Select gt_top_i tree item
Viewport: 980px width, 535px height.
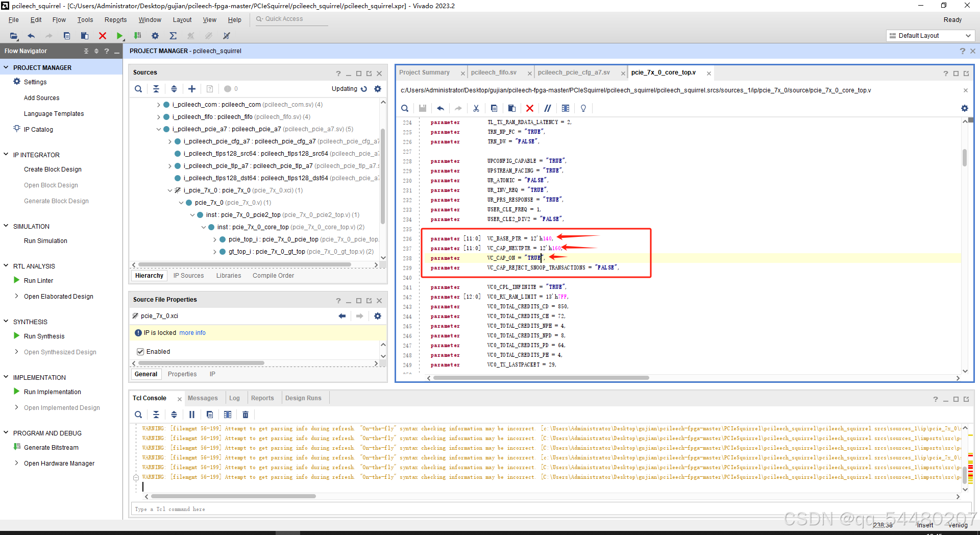click(301, 252)
